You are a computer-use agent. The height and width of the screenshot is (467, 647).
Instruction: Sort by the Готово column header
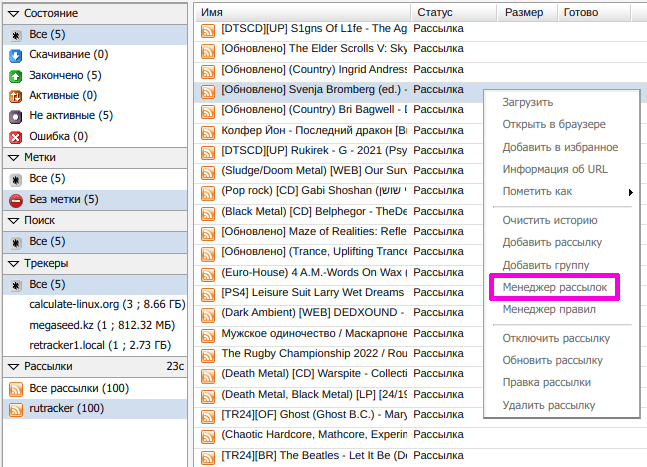tap(594, 13)
